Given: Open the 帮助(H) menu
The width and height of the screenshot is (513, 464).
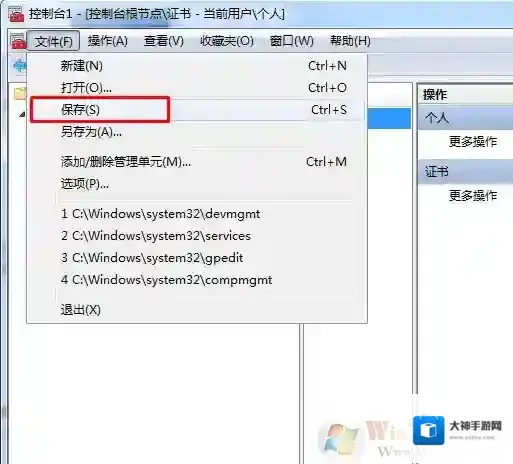Looking at the screenshot, I should point(350,41).
